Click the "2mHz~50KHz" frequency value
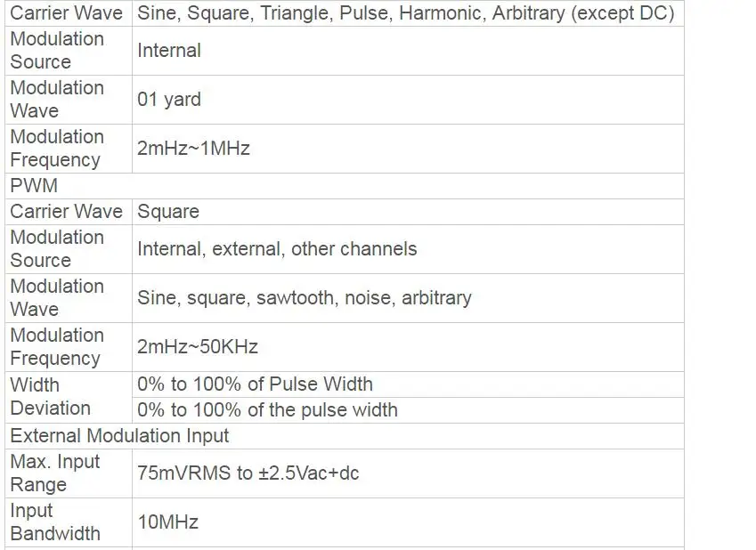The height and width of the screenshot is (550, 756). coord(198,347)
